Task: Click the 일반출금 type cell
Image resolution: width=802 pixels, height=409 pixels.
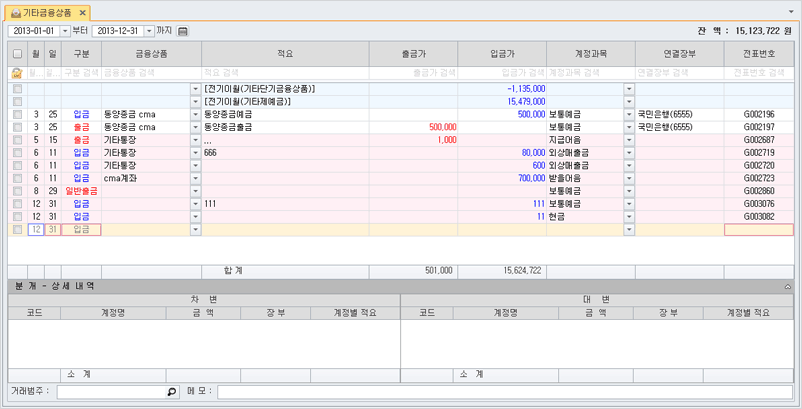Action: pyautogui.click(x=81, y=191)
